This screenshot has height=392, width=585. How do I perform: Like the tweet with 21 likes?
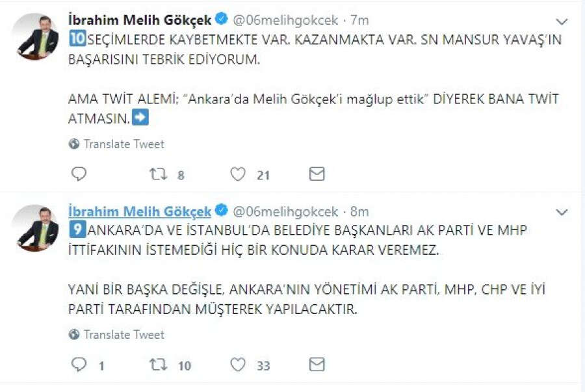(x=239, y=174)
